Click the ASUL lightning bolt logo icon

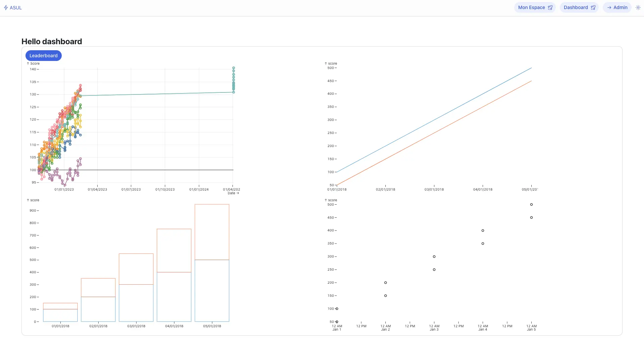[x=6, y=7]
